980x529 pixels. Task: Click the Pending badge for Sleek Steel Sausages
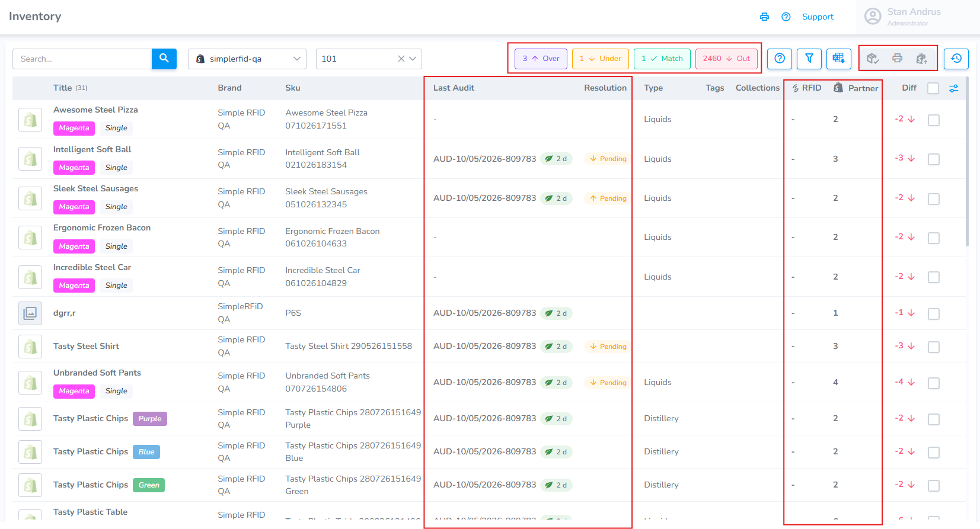point(608,198)
